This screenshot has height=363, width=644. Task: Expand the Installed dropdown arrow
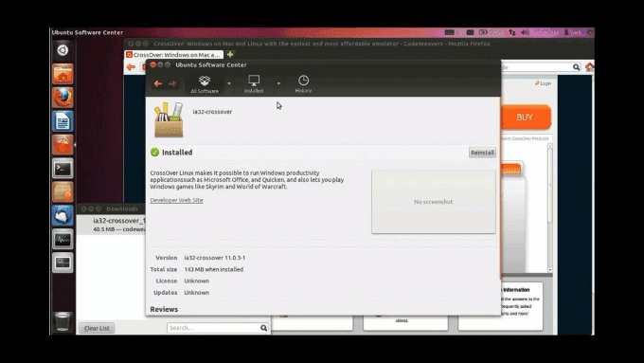click(278, 83)
